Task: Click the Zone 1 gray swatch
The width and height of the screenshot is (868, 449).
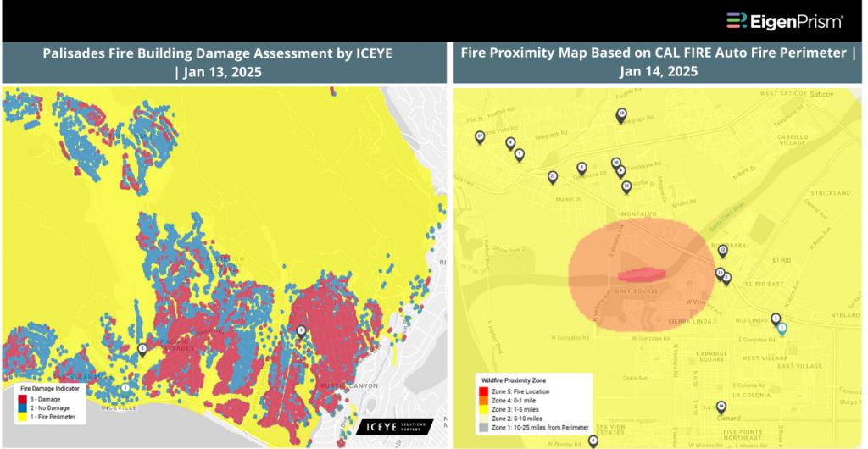Action: tap(484, 428)
